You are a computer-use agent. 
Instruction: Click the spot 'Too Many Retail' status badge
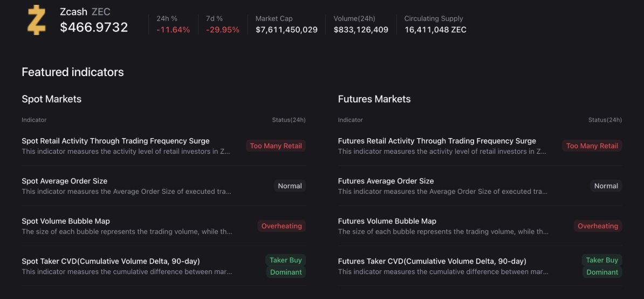point(276,146)
